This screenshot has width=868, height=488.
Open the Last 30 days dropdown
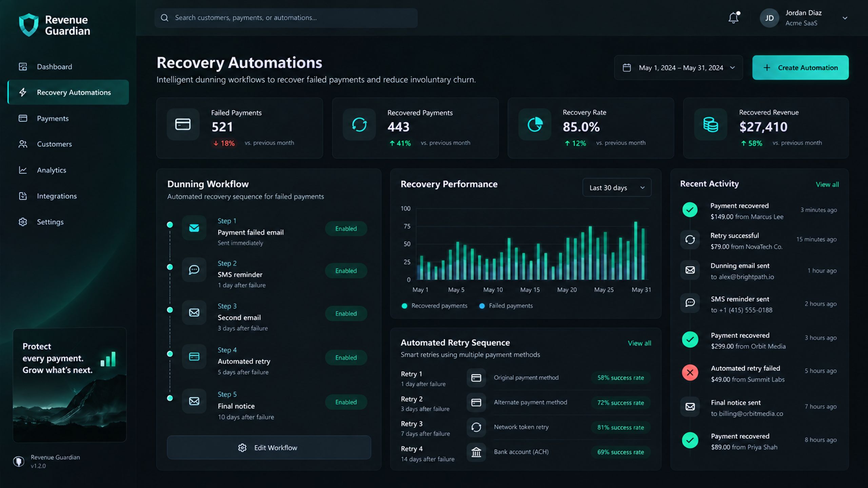[x=617, y=187]
